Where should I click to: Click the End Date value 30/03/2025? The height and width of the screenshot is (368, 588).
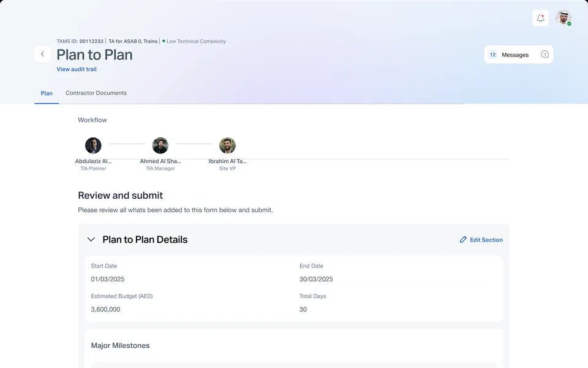click(x=316, y=279)
